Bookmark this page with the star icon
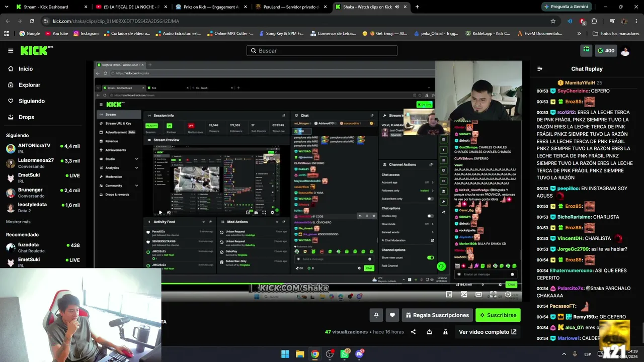This screenshot has height=362, width=644. point(553,21)
